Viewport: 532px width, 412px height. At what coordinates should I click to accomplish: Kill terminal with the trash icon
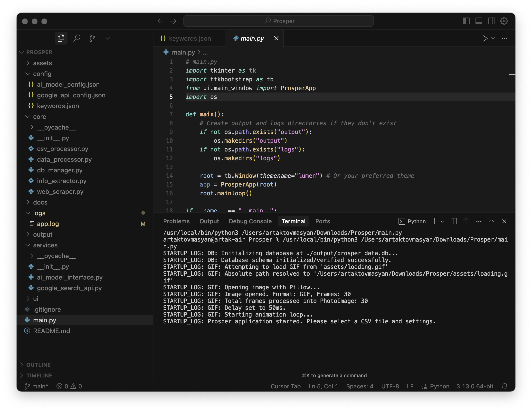click(466, 221)
